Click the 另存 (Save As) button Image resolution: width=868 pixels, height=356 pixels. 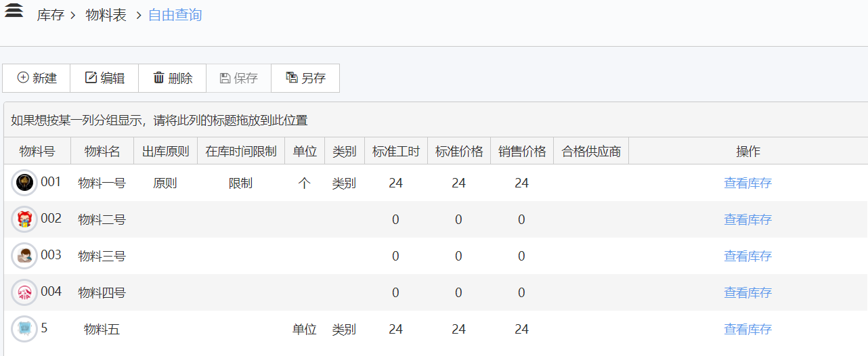coord(305,79)
